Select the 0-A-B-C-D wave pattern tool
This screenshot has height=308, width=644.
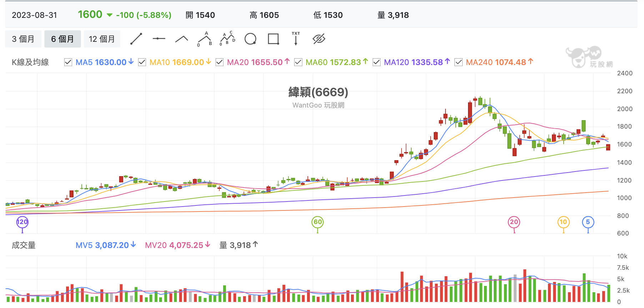(x=227, y=39)
